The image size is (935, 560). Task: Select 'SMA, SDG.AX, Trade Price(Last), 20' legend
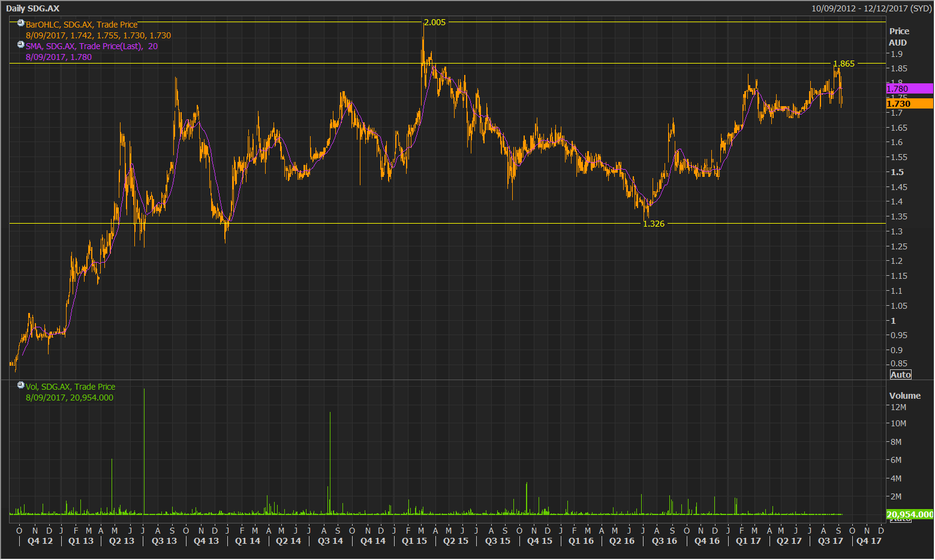click(x=92, y=46)
